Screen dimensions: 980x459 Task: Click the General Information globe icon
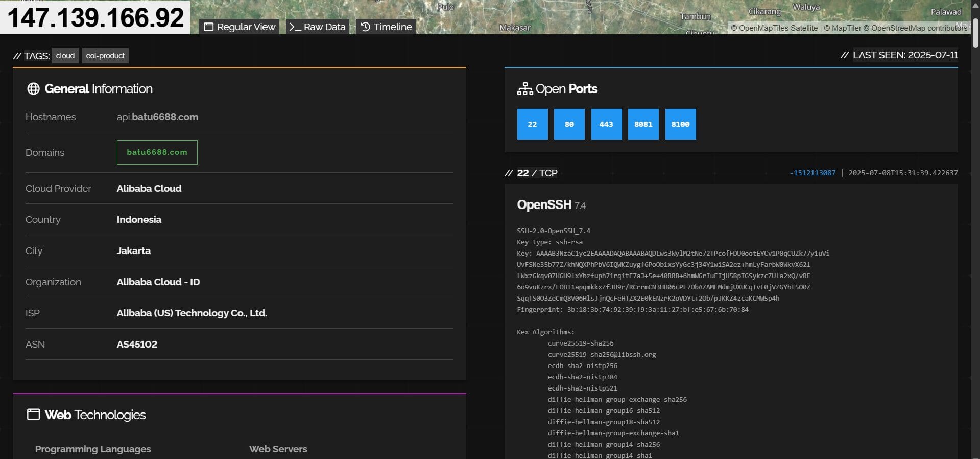point(33,89)
